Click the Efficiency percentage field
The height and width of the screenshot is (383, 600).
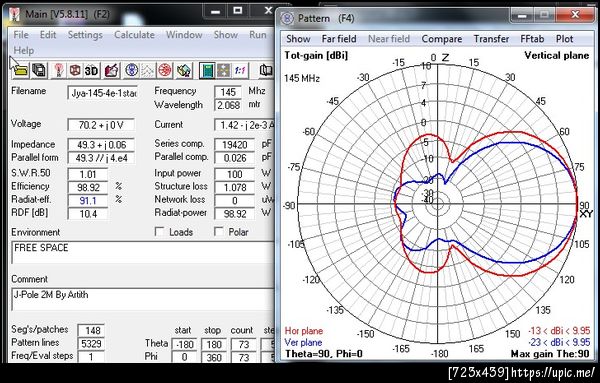click(x=88, y=187)
